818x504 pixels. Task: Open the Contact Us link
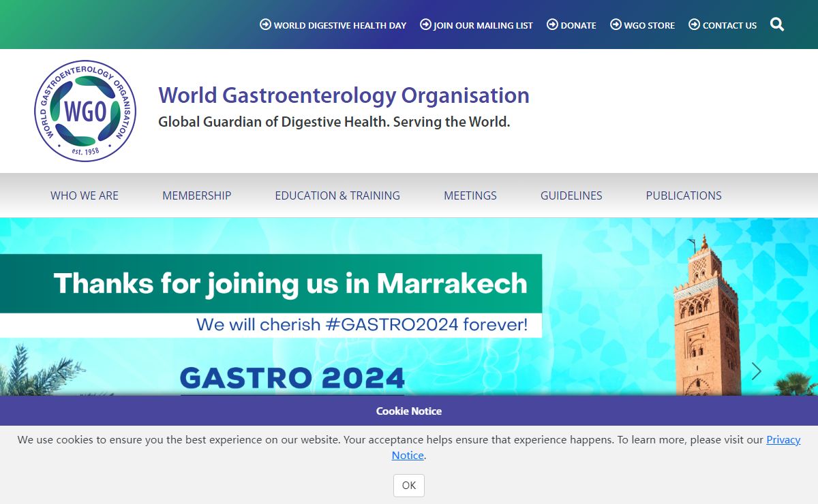[730, 25]
